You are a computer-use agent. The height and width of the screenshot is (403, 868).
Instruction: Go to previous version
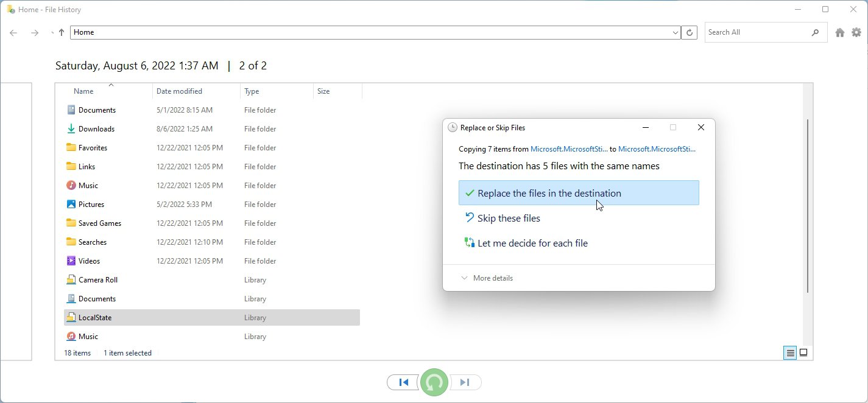point(403,382)
